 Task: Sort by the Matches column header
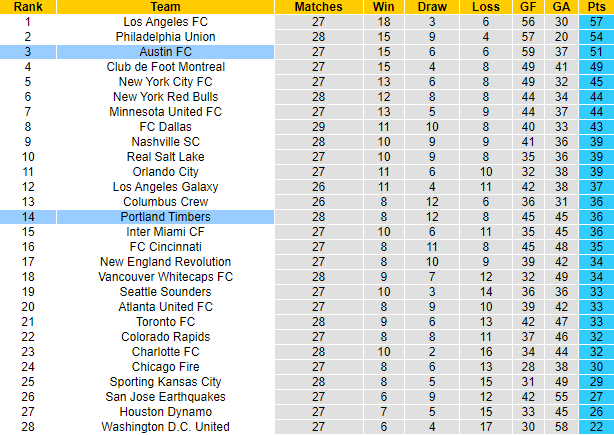319,6
